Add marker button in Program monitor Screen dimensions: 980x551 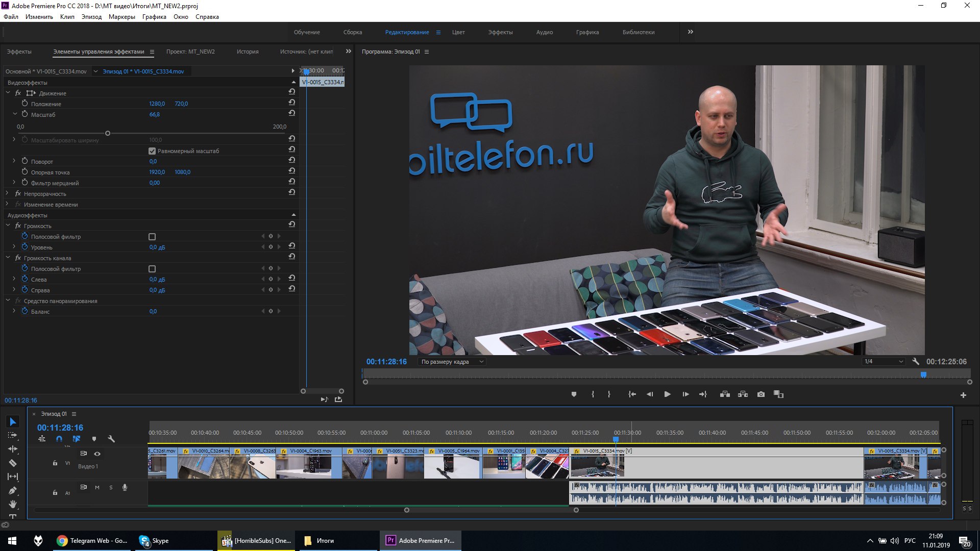(574, 394)
